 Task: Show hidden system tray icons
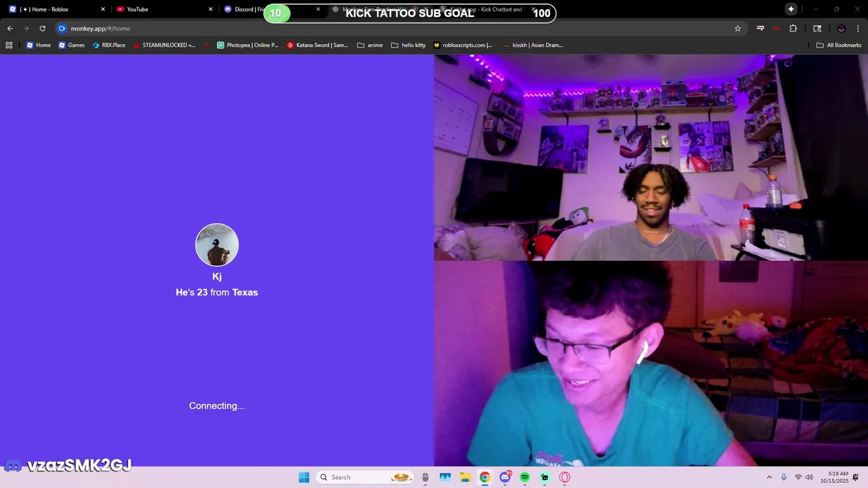(x=769, y=477)
